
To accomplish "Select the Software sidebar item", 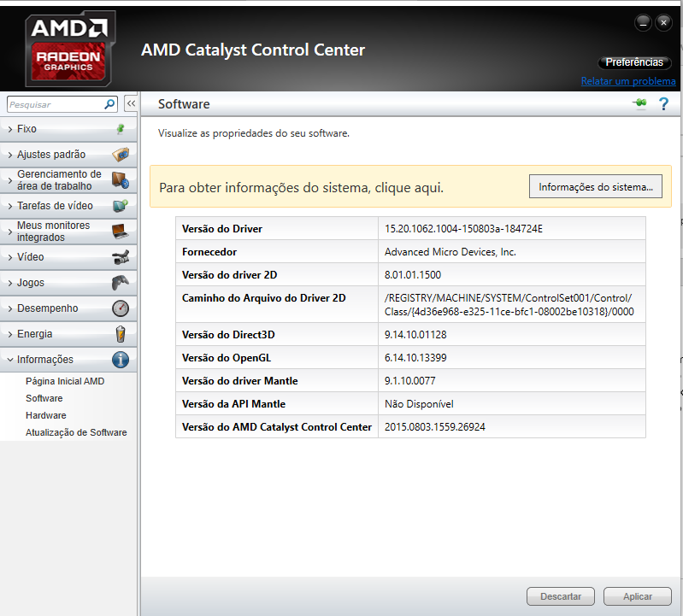I will [44, 398].
